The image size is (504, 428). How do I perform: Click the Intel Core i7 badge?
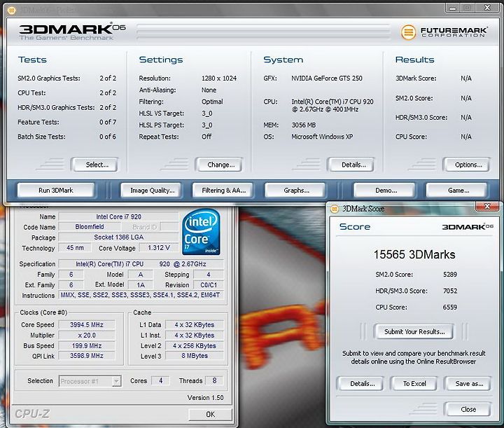[x=201, y=232]
